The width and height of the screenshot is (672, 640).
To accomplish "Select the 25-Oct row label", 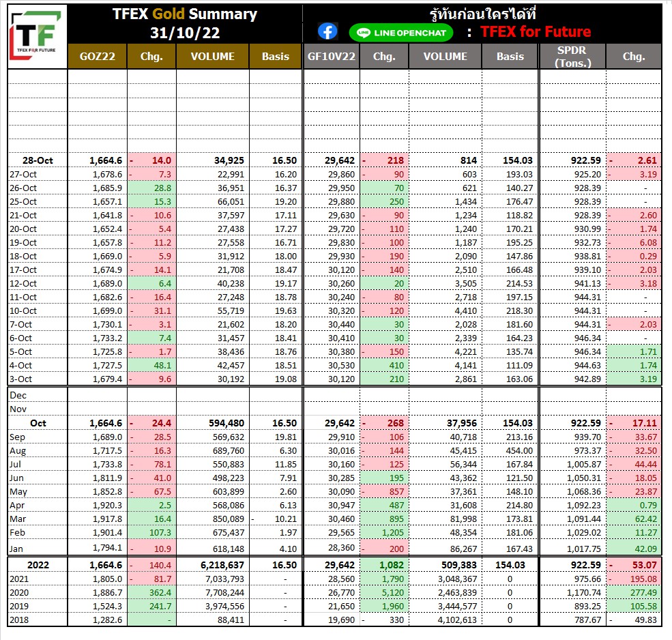I will pos(24,202).
